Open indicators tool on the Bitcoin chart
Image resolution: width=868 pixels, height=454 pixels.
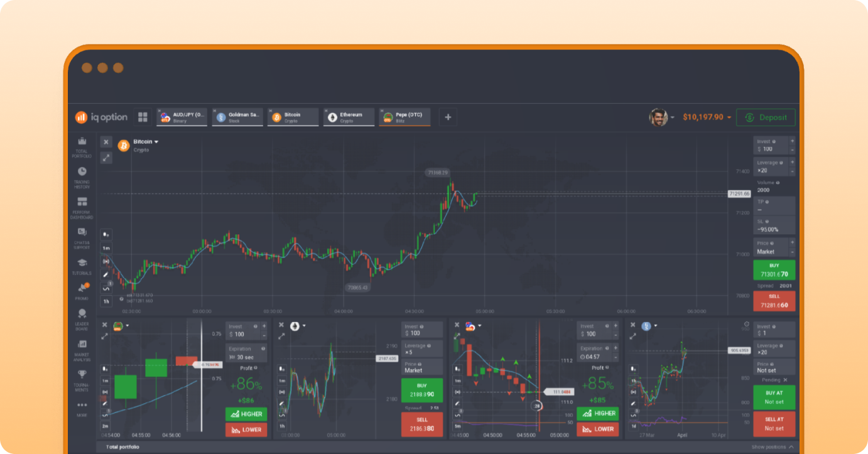point(106,288)
